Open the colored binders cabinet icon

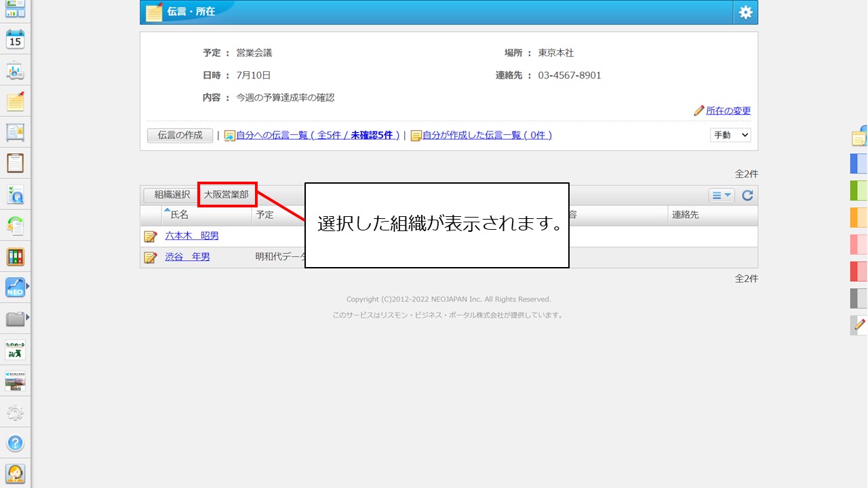point(15,257)
